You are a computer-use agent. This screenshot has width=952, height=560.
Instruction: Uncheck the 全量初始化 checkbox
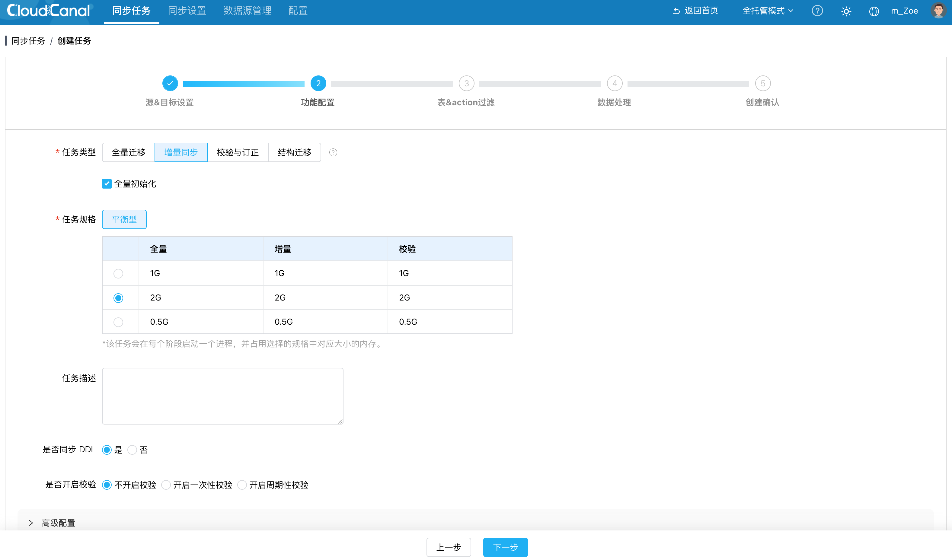(107, 184)
